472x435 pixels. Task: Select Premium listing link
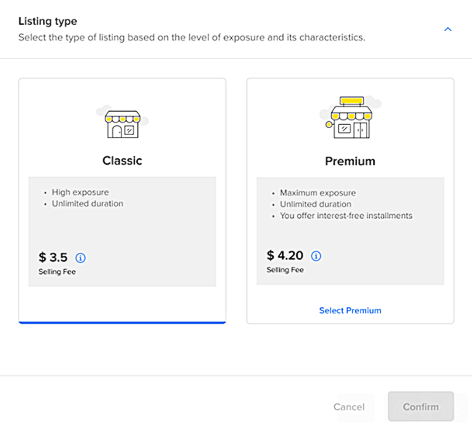pyautogui.click(x=350, y=310)
